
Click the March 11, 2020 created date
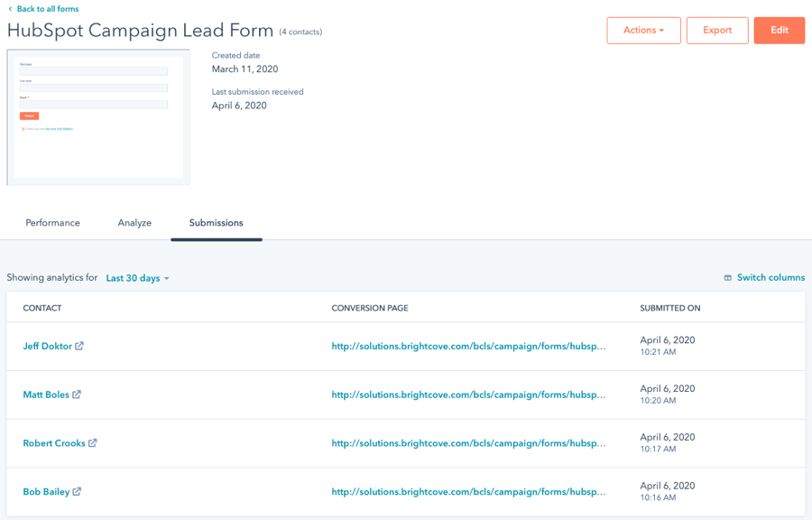pyautogui.click(x=245, y=69)
